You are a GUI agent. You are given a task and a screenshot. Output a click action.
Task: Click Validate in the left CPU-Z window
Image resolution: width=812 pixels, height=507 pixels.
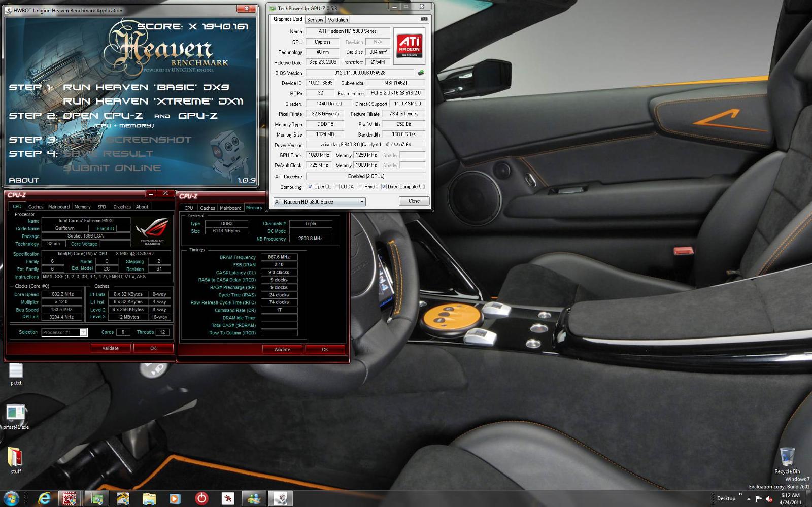pos(111,348)
